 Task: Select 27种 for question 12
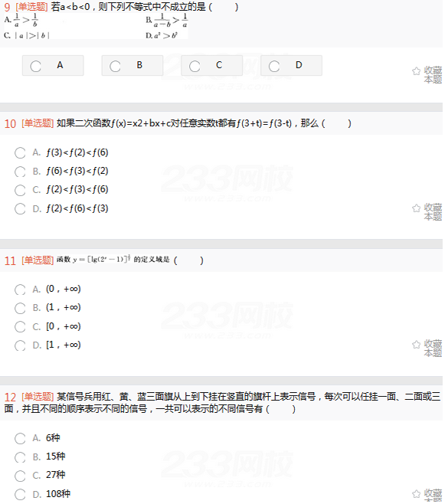(x=20, y=477)
